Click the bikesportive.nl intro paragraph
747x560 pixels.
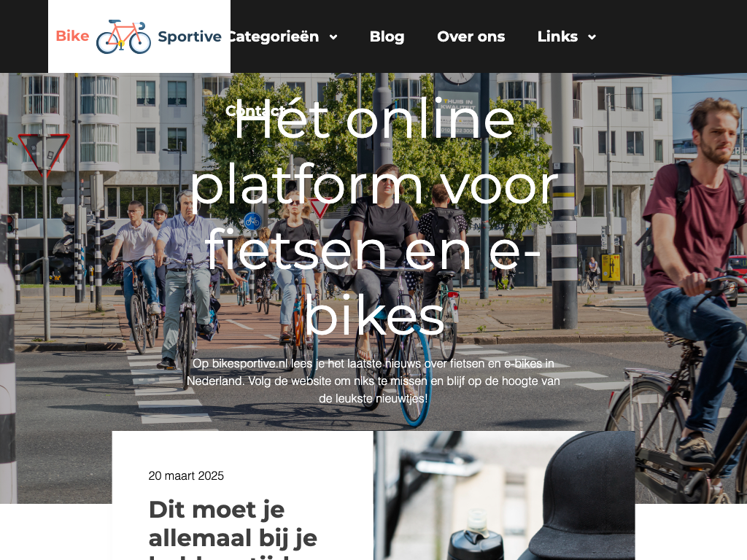(x=373, y=381)
